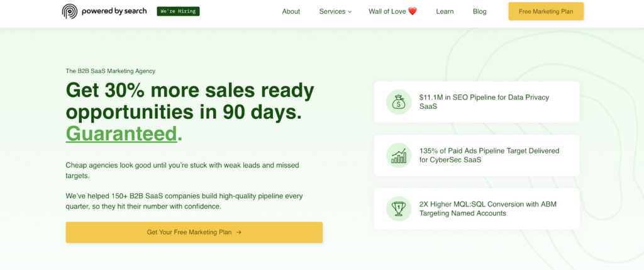This screenshot has height=270, width=644.
Task: Click the powered by search wordmark
Action: [x=114, y=11]
